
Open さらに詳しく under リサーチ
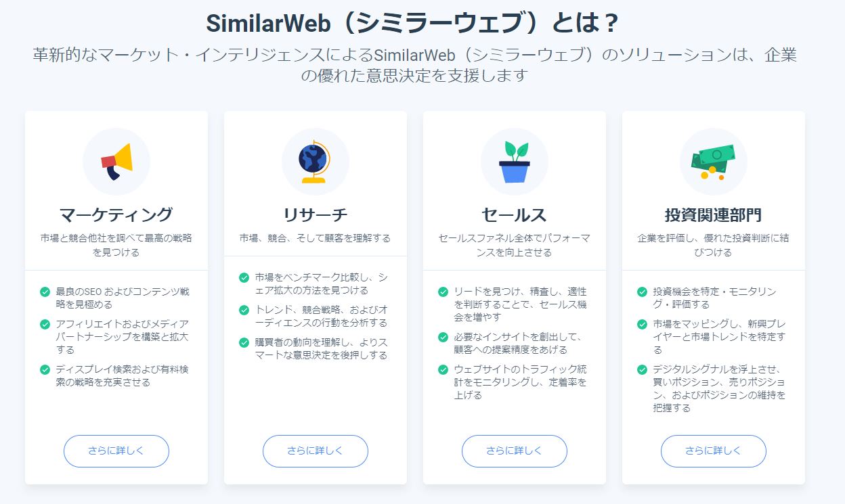coord(315,451)
